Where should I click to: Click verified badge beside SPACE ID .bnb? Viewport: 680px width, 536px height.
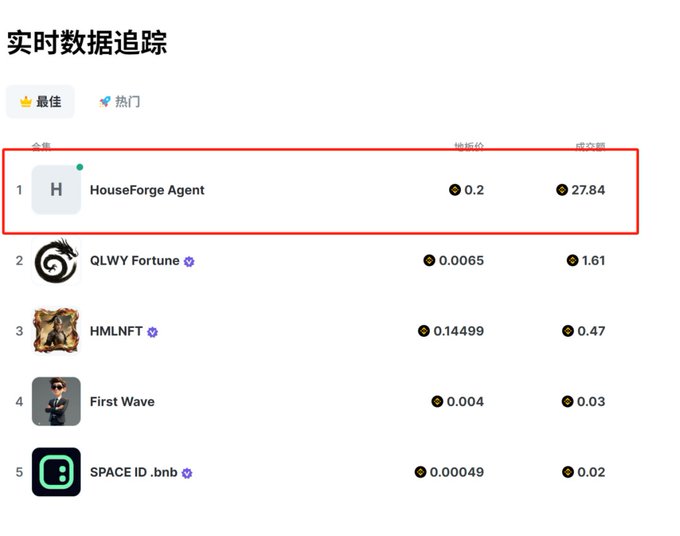[x=187, y=473]
